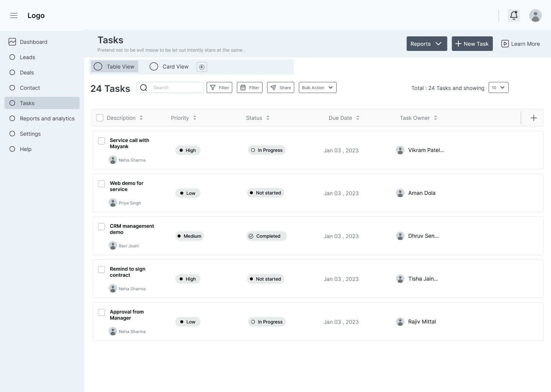551x392 pixels.
Task: Click the Rajiv Mittal owner name
Action: [x=422, y=322]
